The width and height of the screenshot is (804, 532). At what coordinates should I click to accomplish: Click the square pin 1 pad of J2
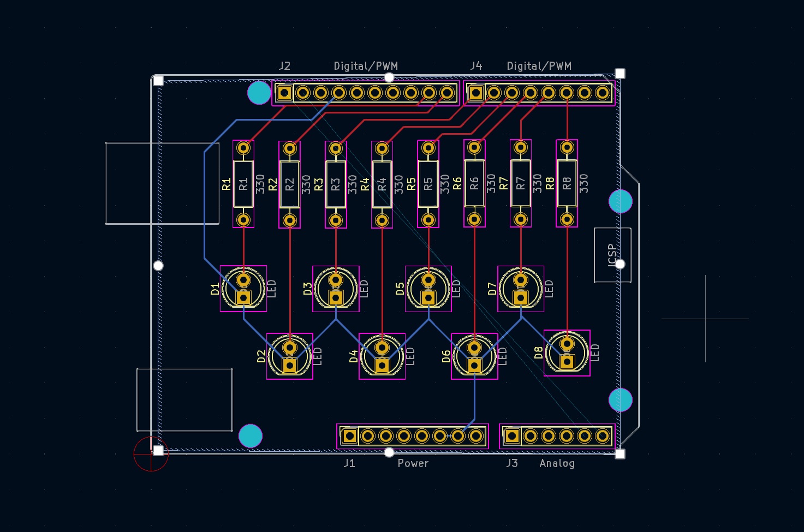coord(284,93)
